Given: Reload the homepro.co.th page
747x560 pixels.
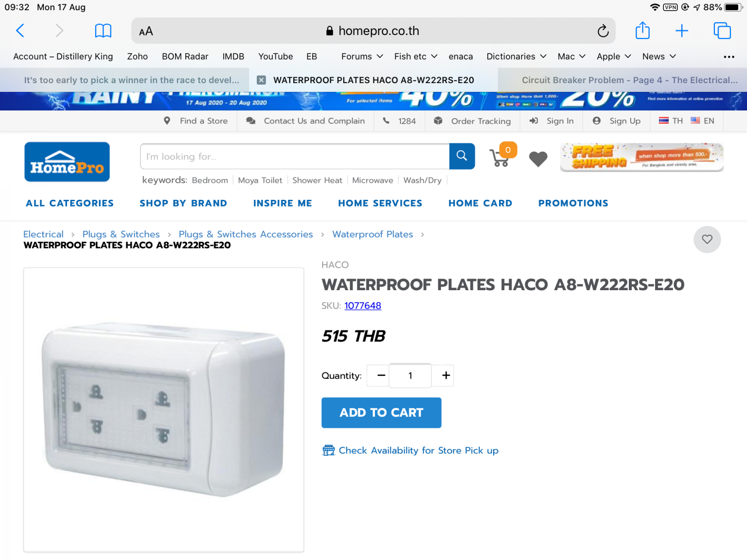Looking at the screenshot, I should click(x=603, y=31).
